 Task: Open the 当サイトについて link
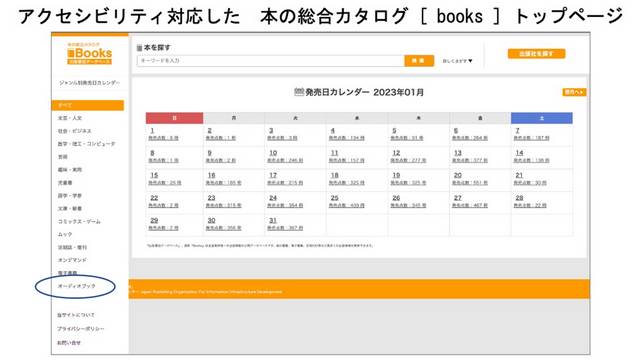76,315
